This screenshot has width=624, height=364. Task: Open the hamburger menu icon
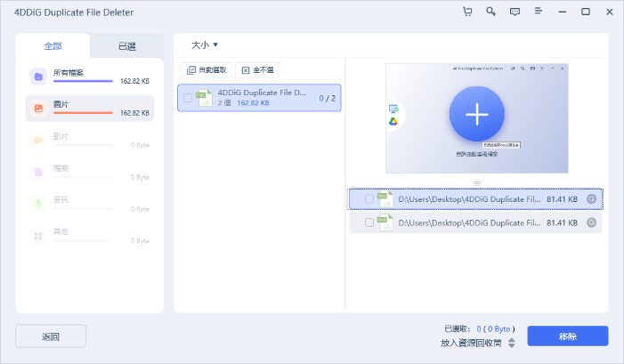click(539, 12)
